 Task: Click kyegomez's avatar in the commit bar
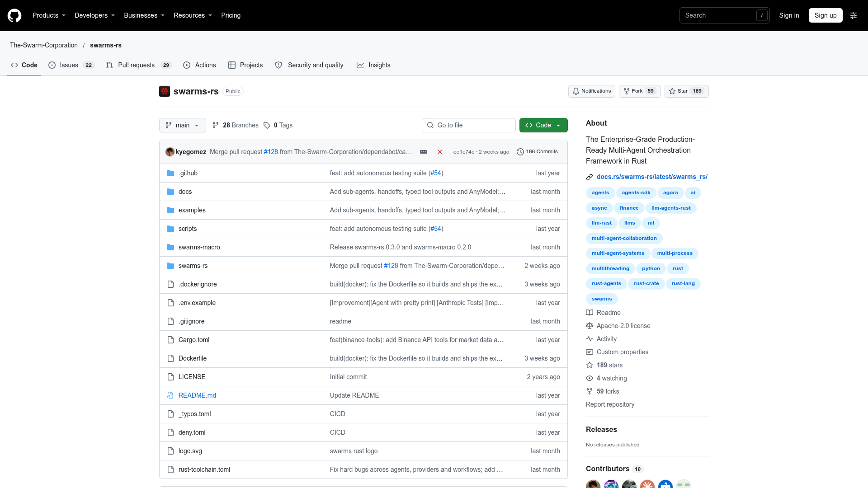click(170, 152)
